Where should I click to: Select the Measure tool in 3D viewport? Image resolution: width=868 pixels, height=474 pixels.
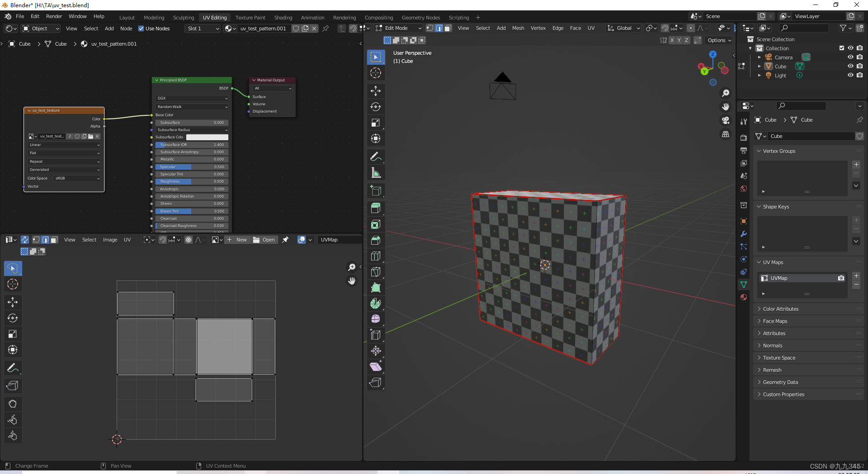coord(375,173)
